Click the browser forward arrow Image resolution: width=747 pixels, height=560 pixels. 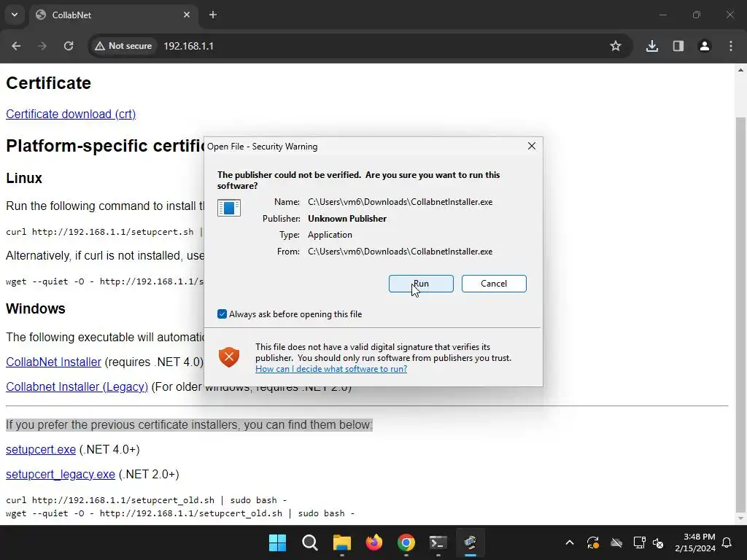pyautogui.click(x=42, y=46)
